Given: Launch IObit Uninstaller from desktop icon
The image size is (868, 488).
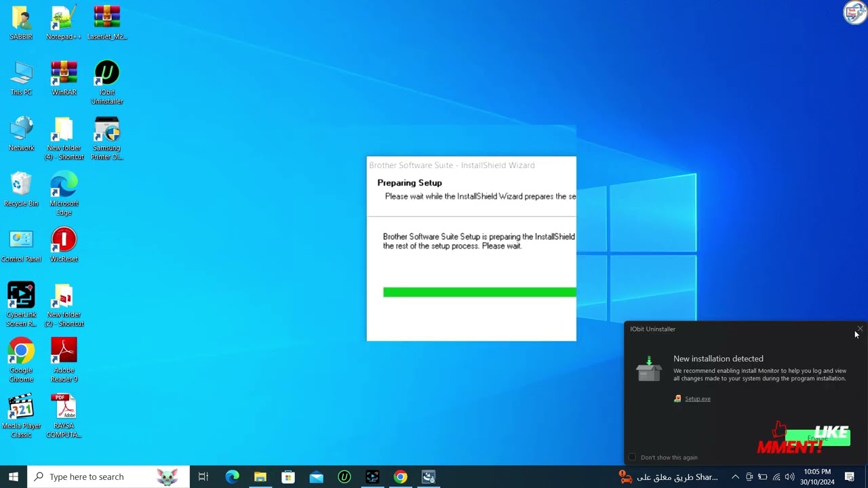Looking at the screenshot, I should point(107,83).
